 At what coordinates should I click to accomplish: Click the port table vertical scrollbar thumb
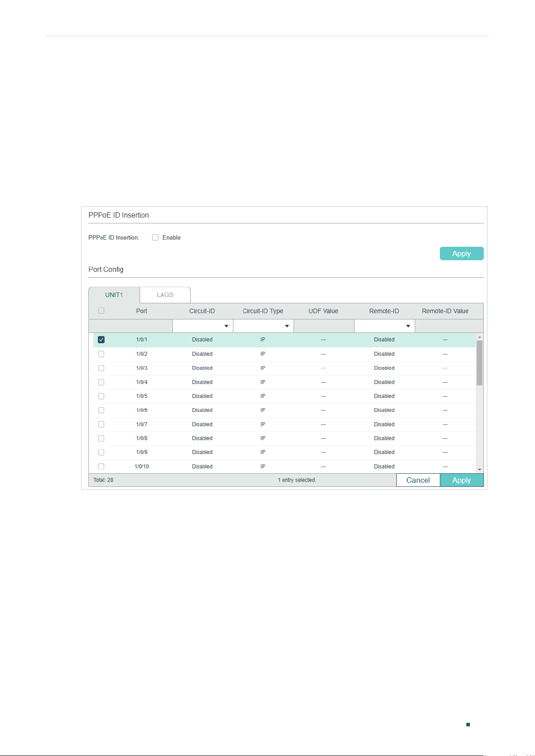click(x=479, y=363)
